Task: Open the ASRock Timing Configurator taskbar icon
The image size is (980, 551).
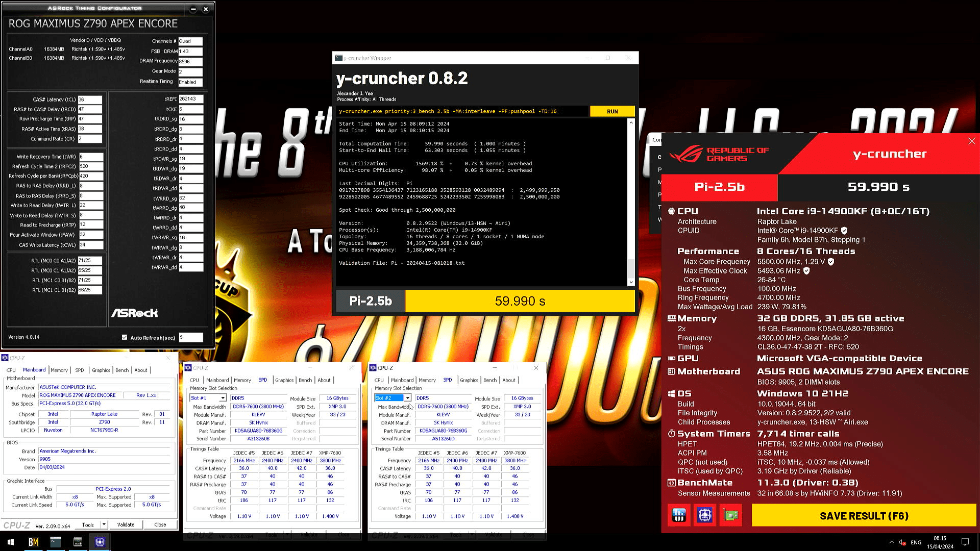Action: point(78,542)
